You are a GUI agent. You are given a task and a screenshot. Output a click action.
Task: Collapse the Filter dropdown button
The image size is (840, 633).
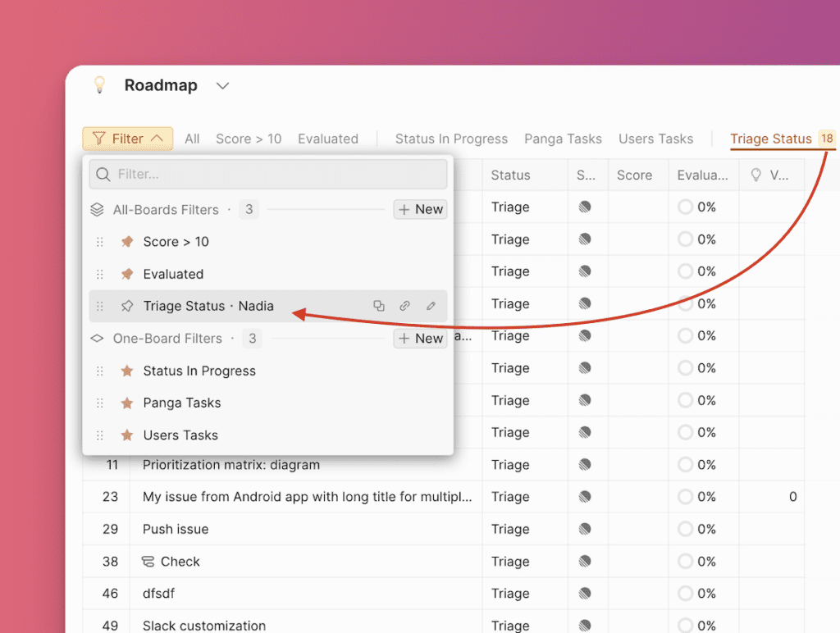pyautogui.click(x=127, y=139)
